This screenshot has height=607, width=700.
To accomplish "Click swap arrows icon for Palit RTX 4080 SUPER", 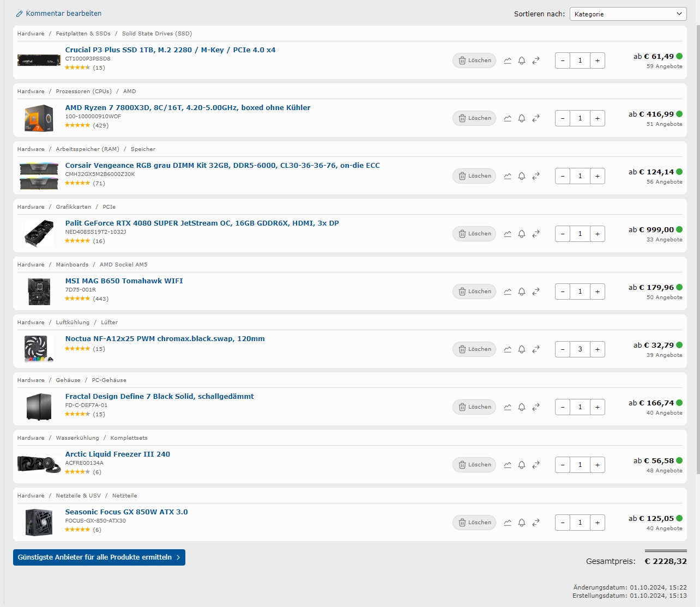I will point(536,234).
